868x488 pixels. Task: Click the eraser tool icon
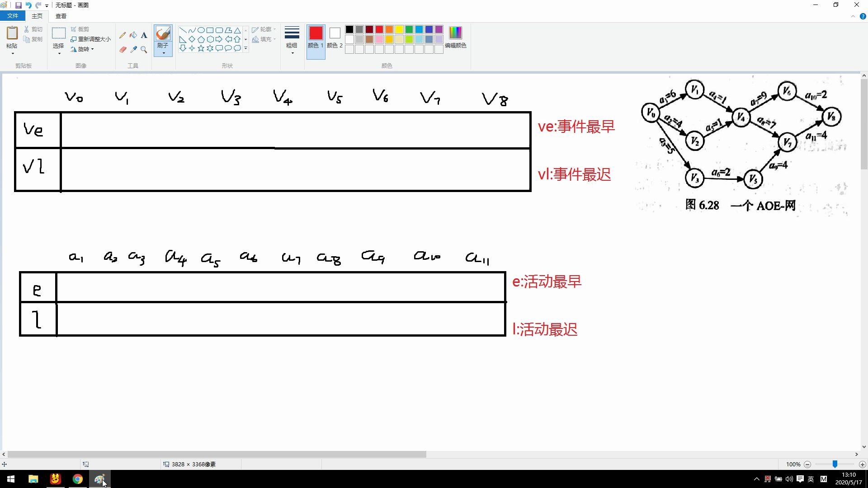tap(122, 49)
